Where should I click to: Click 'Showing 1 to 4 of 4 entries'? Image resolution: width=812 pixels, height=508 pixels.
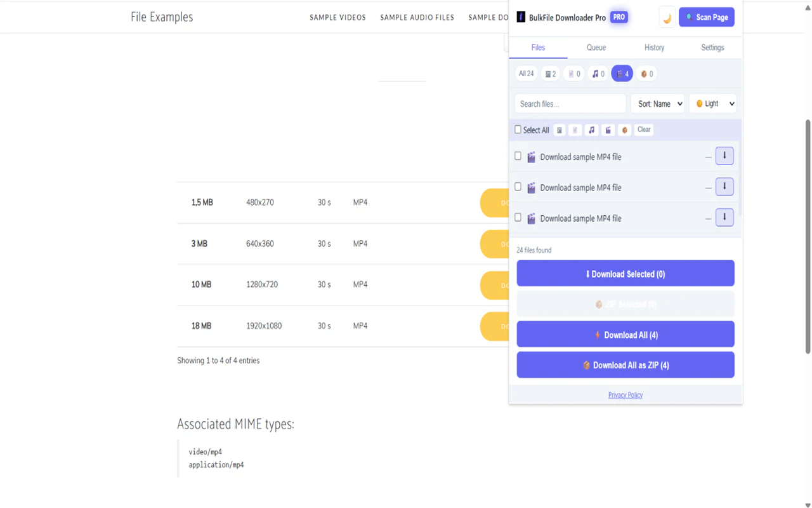pyautogui.click(x=218, y=361)
